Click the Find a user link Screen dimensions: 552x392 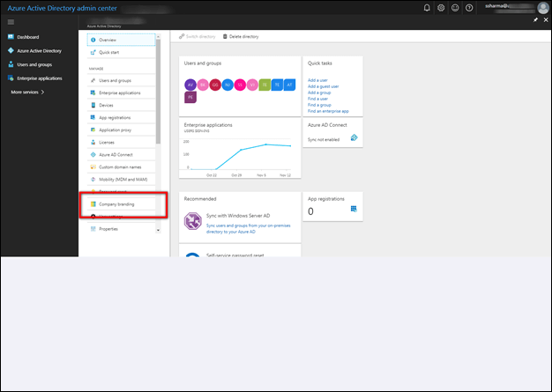coord(317,99)
